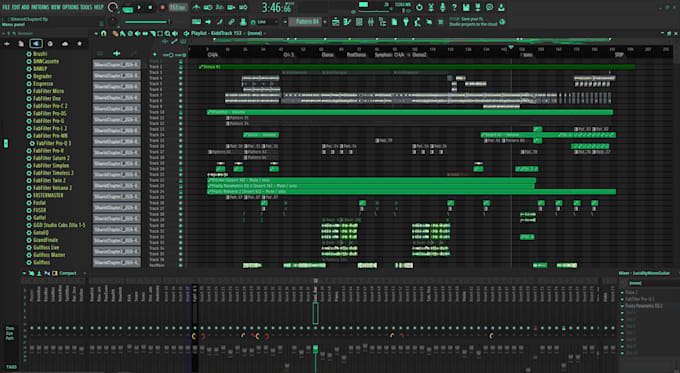
Task: Open the tempo tapper icon
Action: click(x=418, y=22)
